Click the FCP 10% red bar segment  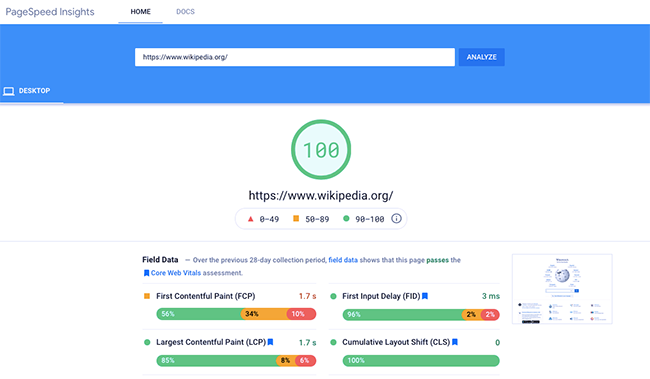pyautogui.click(x=301, y=314)
